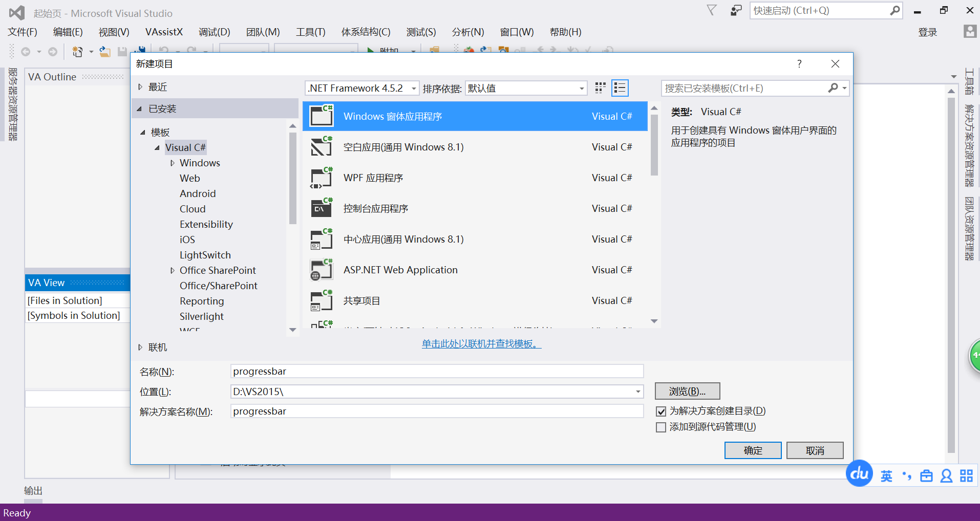The width and height of the screenshot is (980, 521).
Task: Click the notifications flag icon
Action: (712, 10)
